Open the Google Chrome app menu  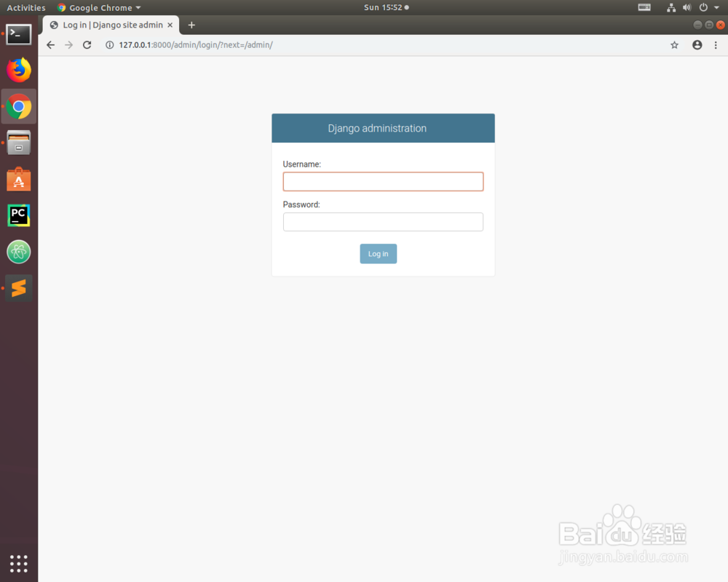99,7
